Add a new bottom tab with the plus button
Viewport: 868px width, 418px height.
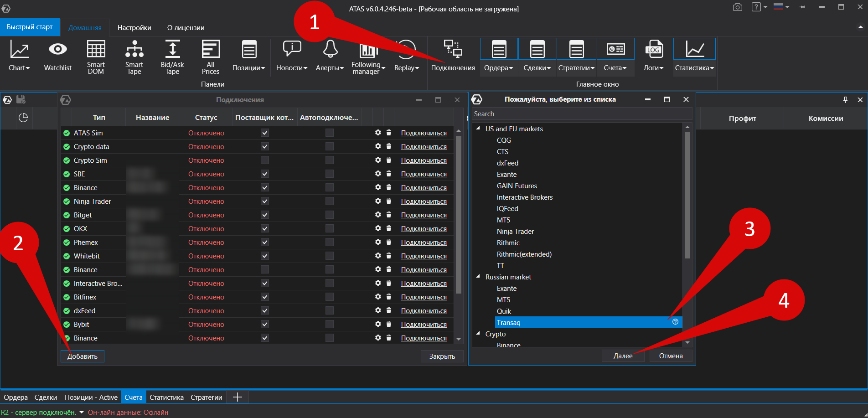[238, 397]
